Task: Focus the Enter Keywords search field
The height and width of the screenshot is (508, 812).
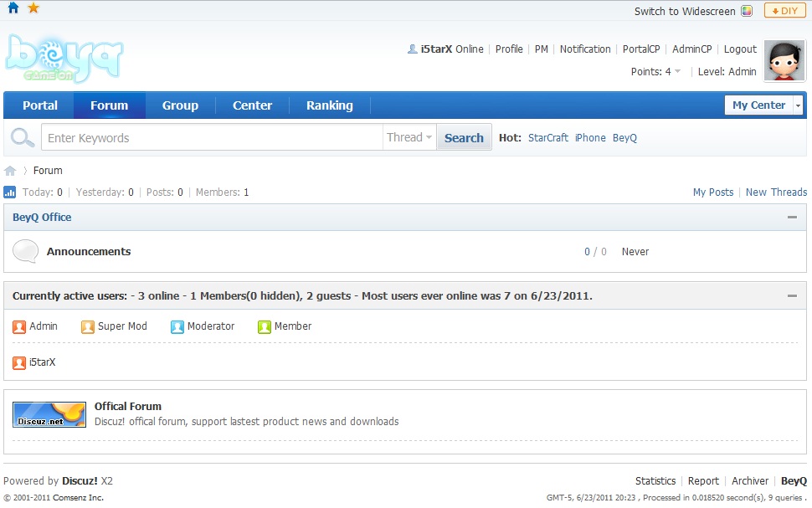Action: click(213, 137)
